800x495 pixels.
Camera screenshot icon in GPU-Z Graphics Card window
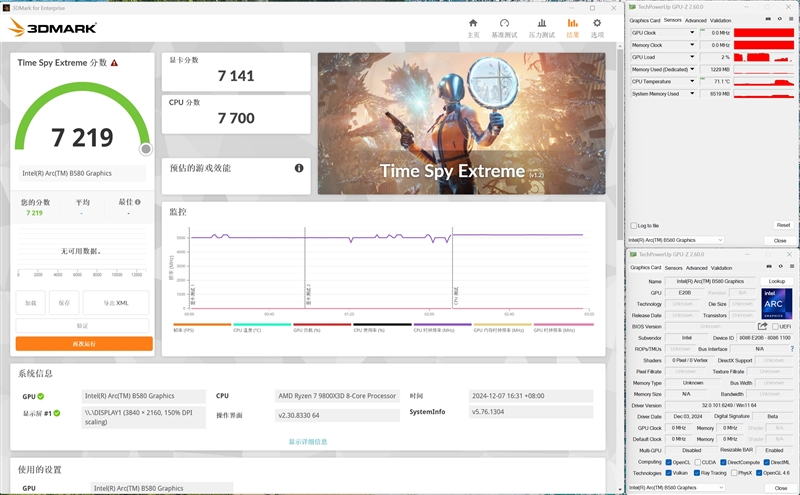[769, 266]
